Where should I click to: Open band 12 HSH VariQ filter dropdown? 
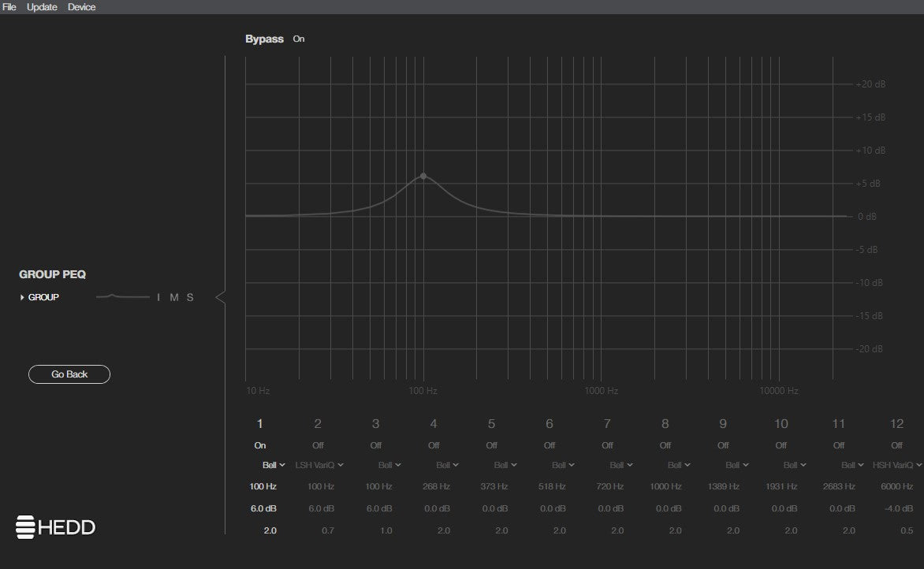897,465
